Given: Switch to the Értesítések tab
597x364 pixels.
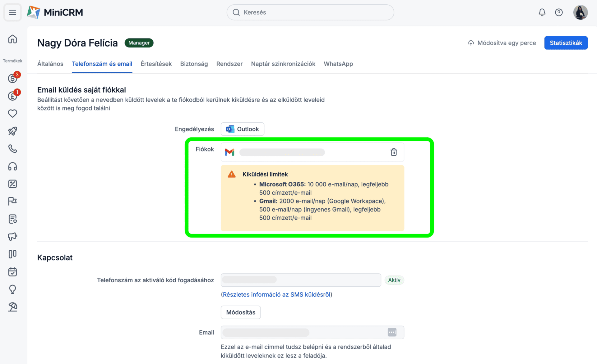Looking at the screenshot, I should coord(156,64).
